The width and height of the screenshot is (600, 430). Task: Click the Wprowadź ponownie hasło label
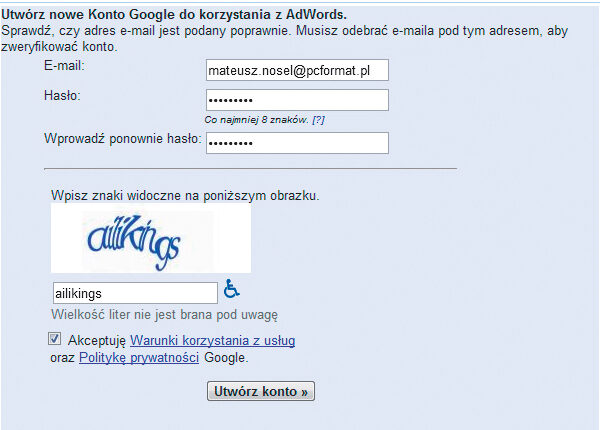(123, 138)
